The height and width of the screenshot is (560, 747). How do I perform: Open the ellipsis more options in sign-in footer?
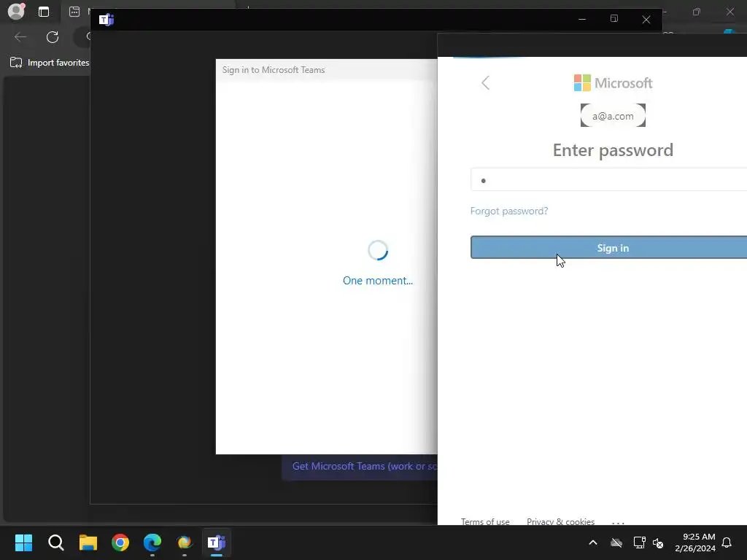pyautogui.click(x=618, y=522)
